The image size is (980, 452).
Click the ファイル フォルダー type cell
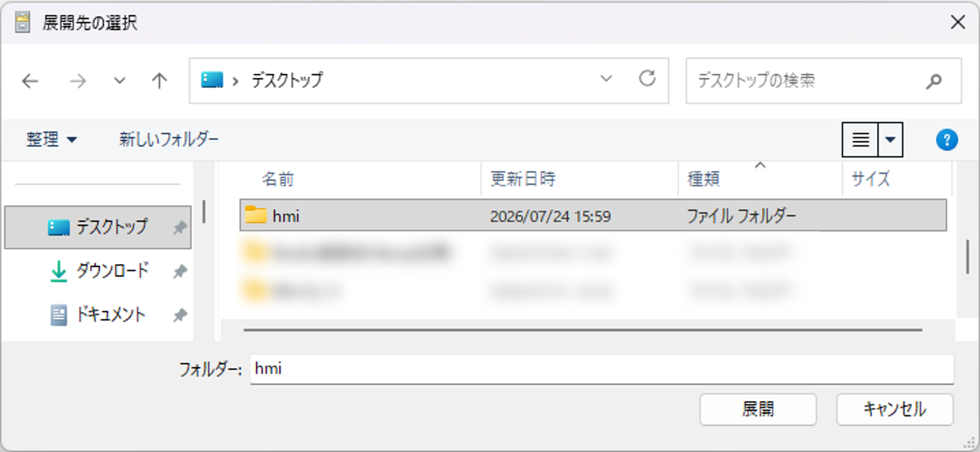coord(741,216)
